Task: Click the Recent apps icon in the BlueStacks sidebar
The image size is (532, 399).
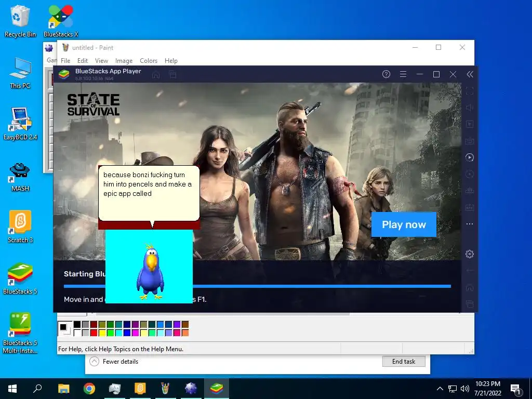Action: tap(470, 304)
